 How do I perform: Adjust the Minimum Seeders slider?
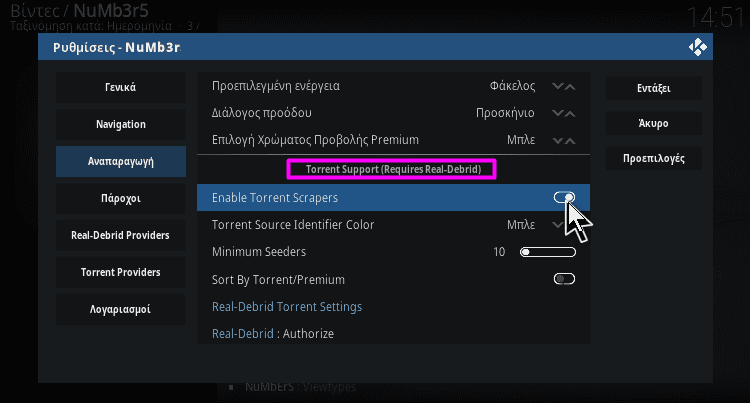pyautogui.click(x=548, y=252)
